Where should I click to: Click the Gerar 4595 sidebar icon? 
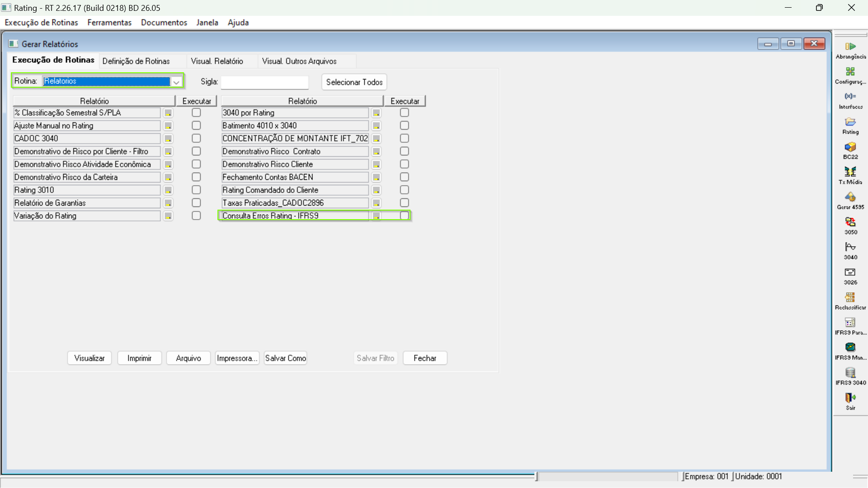[850, 197]
